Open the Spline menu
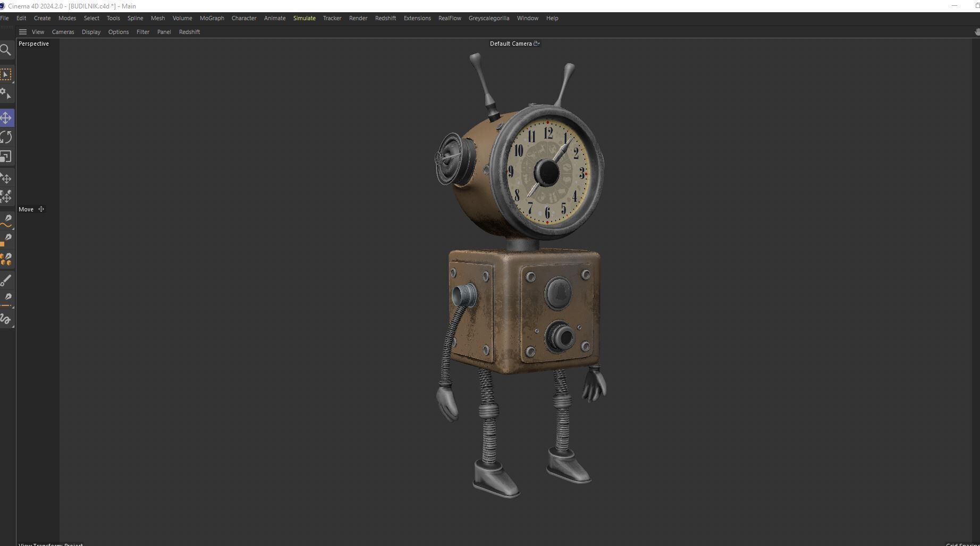This screenshot has height=546, width=980. (x=135, y=18)
